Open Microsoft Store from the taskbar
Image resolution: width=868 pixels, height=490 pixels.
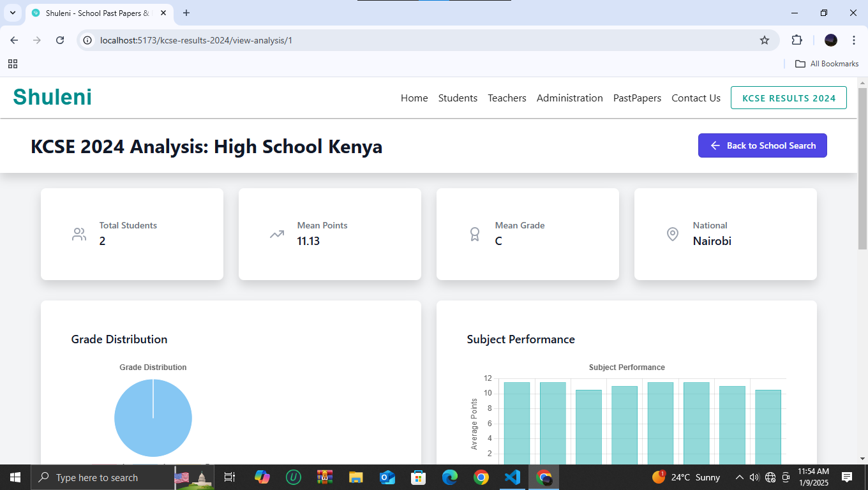tap(419, 477)
